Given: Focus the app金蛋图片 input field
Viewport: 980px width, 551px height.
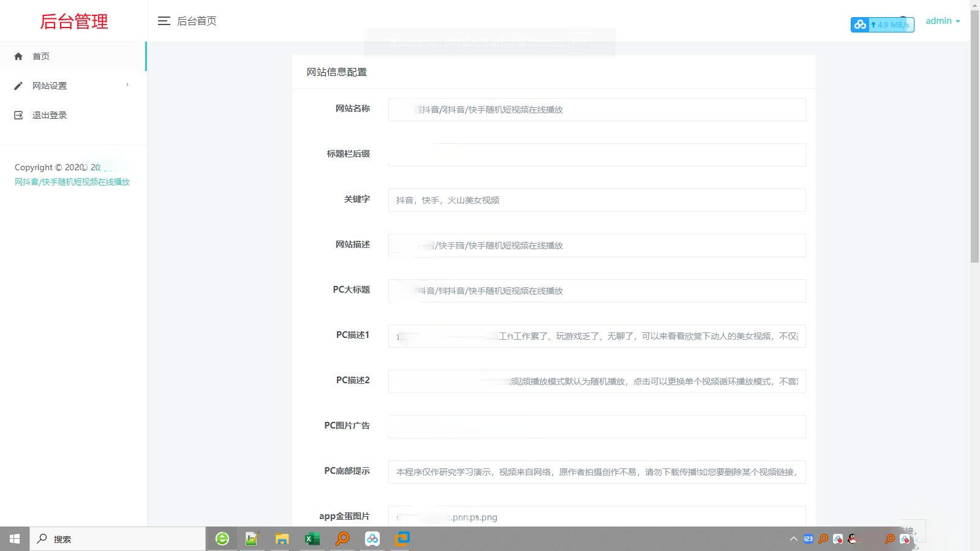Looking at the screenshot, I should point(597,516).
